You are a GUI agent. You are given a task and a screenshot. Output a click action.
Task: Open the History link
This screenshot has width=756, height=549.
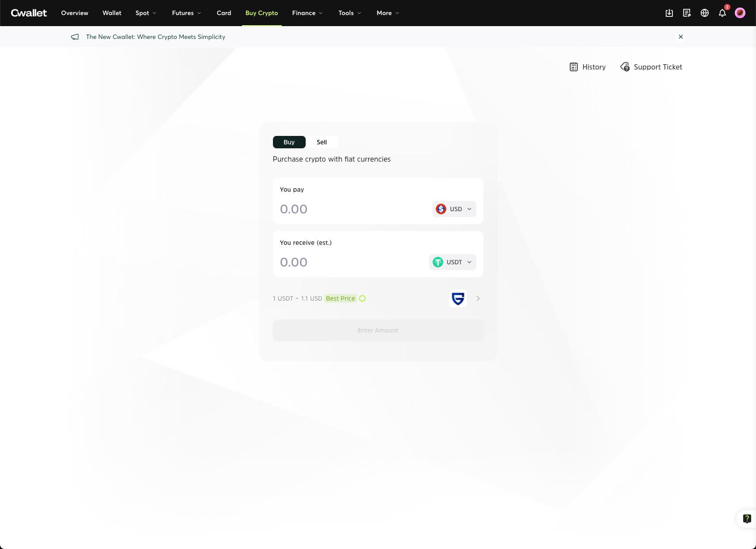coord(587,67)
